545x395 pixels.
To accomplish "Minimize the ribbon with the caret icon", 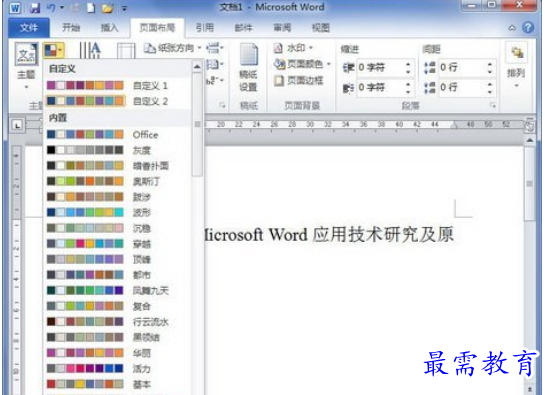I will click(512, 28).
